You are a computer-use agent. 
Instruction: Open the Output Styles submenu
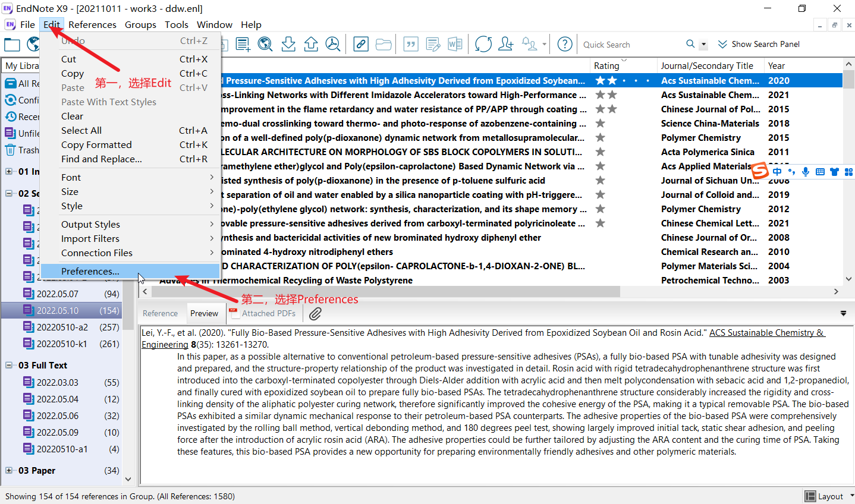(x=90, y=225)
